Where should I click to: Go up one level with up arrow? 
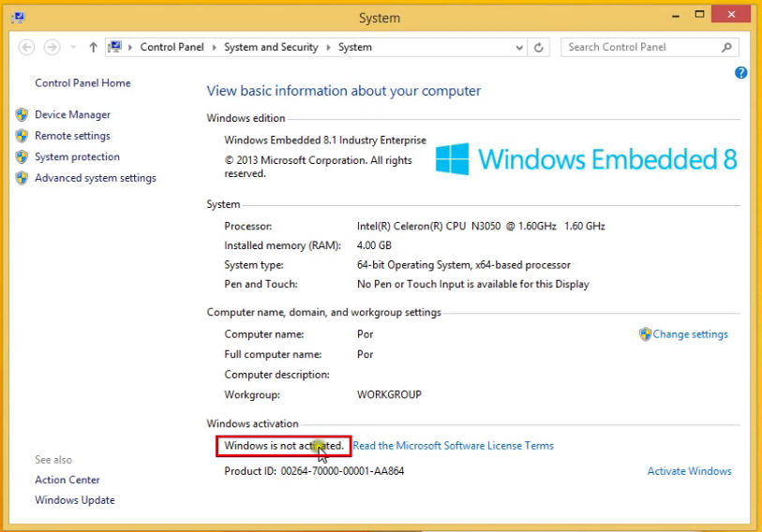(x=94, y=47)
